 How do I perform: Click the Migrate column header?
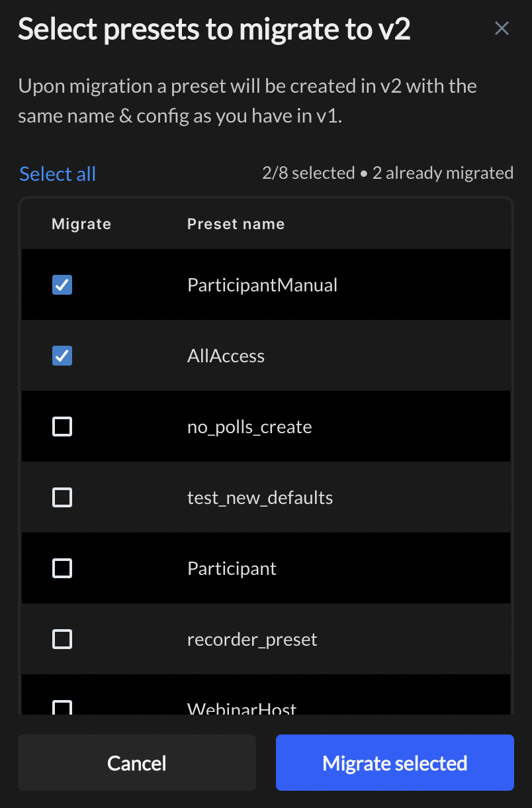[x=81, y=224]
